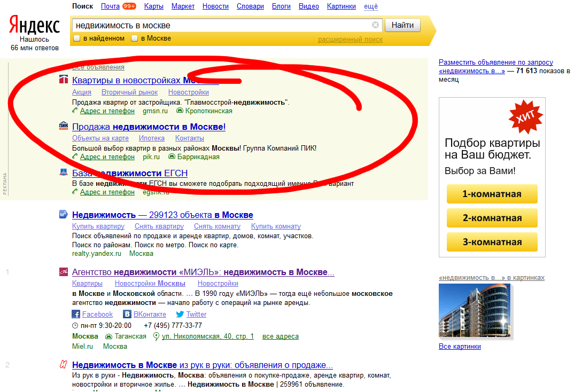This screenshot has height=392, width=574.
Task: Click the VKontakte icon
Action: pos(127,314)
